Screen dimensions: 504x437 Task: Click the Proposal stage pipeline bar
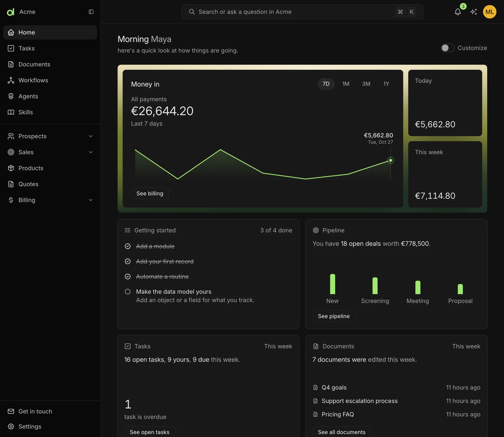tap(460, 289)
